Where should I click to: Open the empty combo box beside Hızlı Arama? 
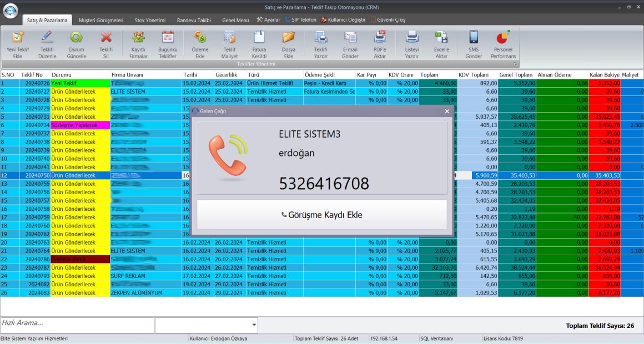(x=205, y=325)
